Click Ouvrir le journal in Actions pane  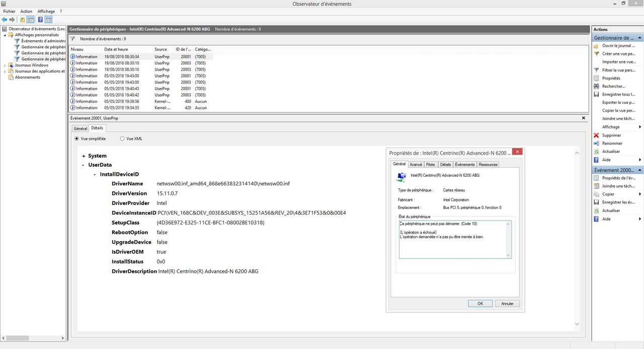click(x=617, y=45)
